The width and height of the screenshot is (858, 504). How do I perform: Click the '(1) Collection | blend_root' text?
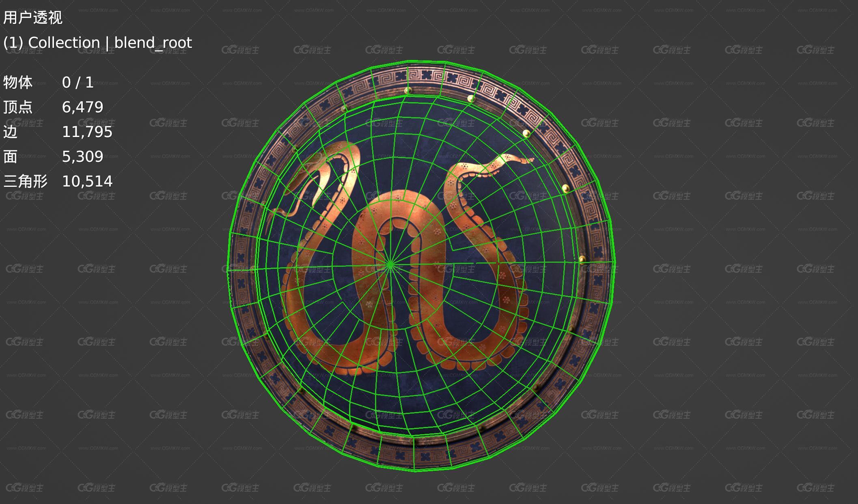[x=97, y=43]
